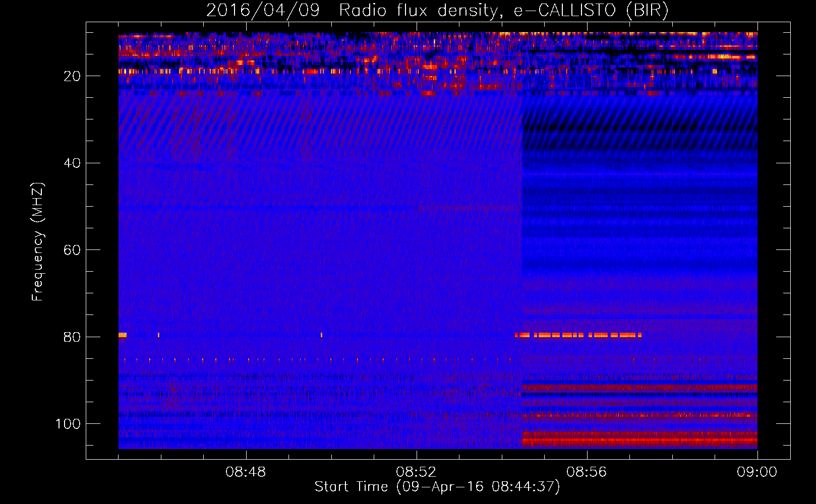
Task: Click the 60 MHz frequency tick label
Action: click(72, 250)
